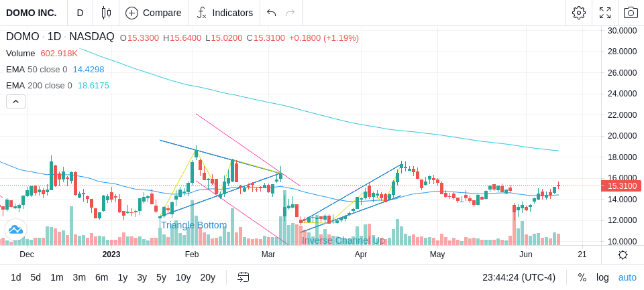Open the candlestick chart style menu
The width and height of the screenshot is (644, 290).
(106, 13)
